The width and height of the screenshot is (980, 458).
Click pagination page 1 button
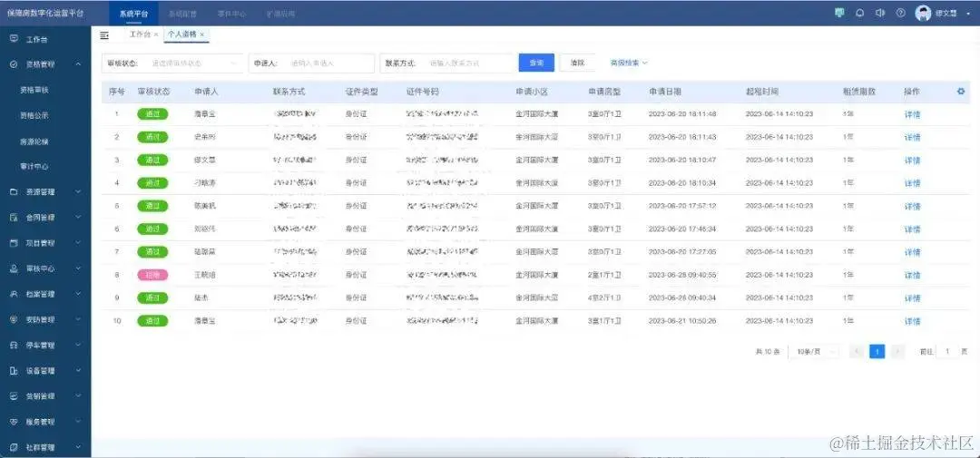[x=877, y=352]
